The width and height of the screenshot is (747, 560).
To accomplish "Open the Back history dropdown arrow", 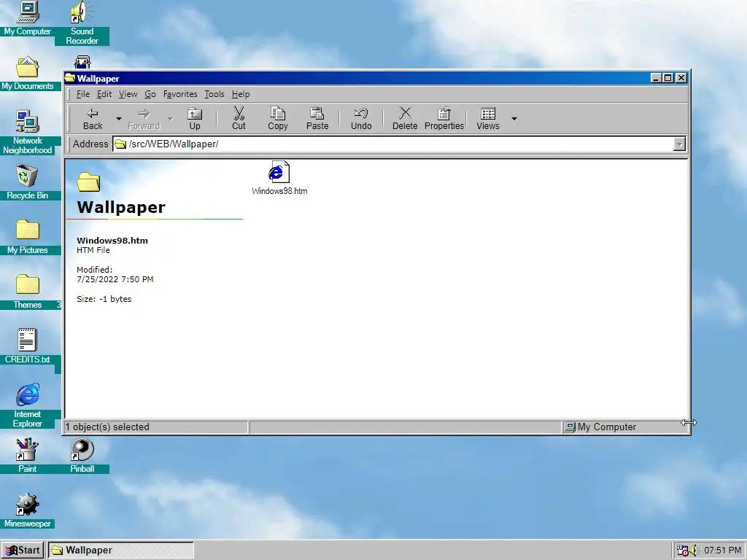I will tap(119, 119).
